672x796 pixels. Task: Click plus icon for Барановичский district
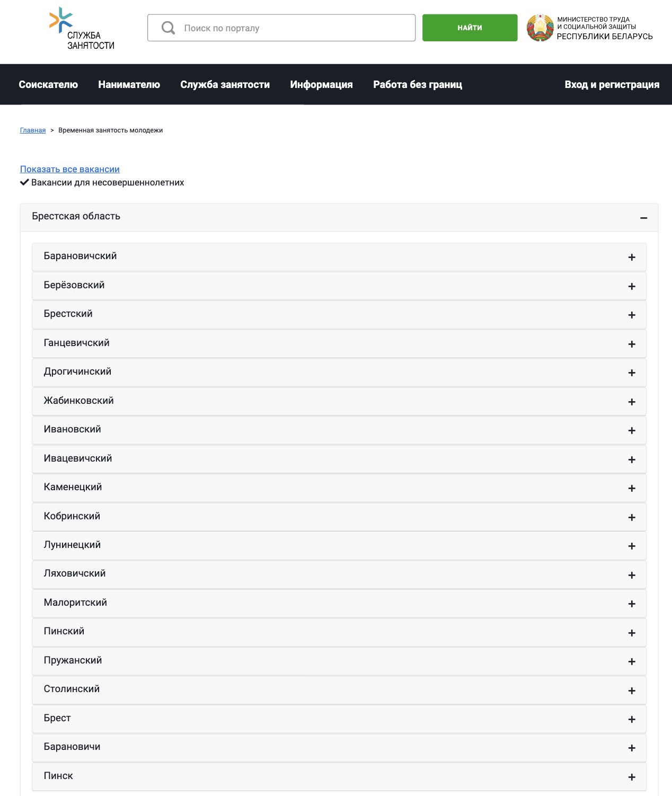[x=631, y=258]
